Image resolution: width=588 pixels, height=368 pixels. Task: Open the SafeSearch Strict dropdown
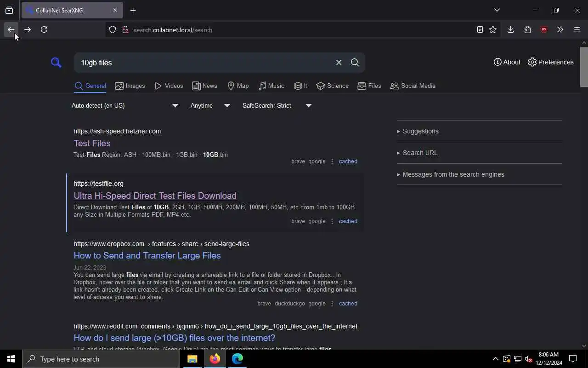pos(277,105)
